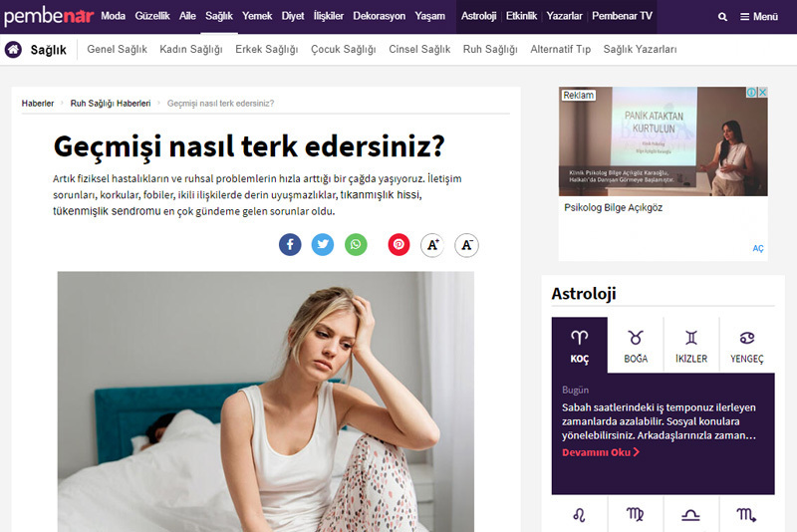This screenshot has height=532, width=797.
Task: Share article via WhatsApp icon
Action: [356, 245]
